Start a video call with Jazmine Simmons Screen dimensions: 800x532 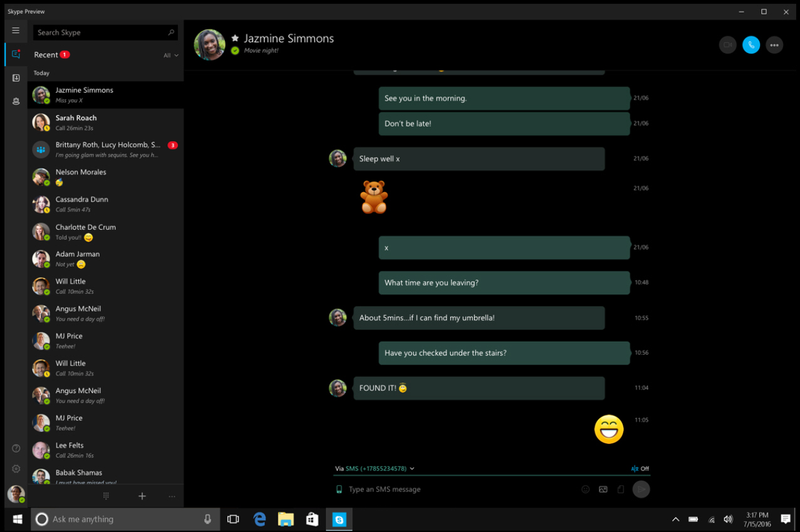[727, 44]
